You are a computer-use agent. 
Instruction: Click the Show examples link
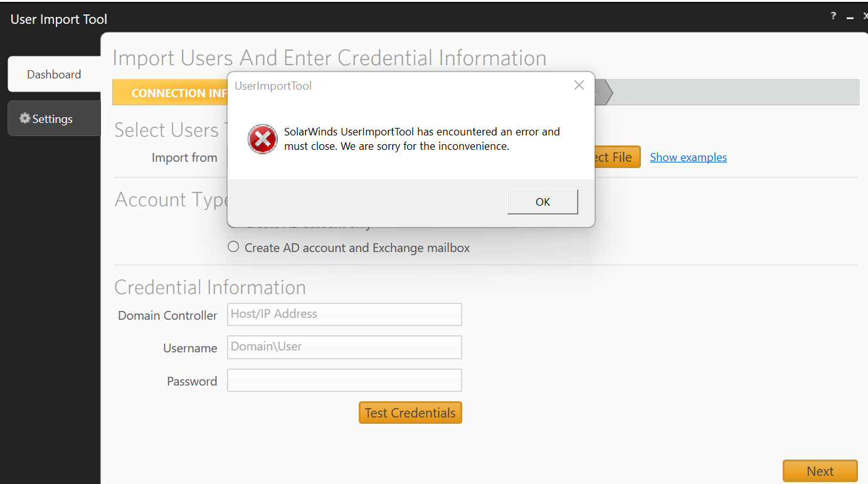688,157
